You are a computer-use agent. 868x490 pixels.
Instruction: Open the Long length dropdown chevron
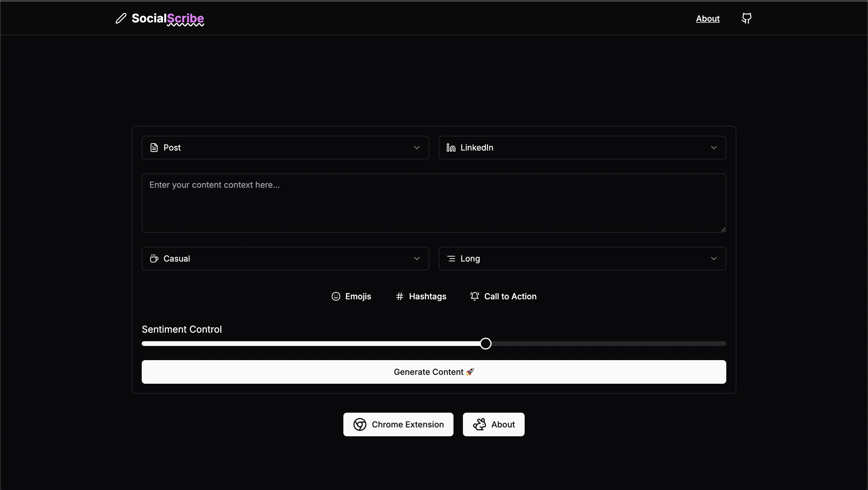pos(713,259)
